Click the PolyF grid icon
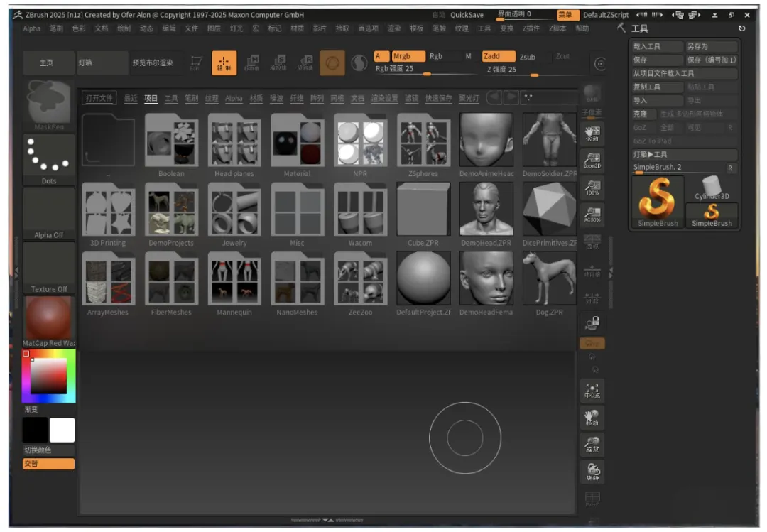Screen dimensions: 767x532 click(x=592, y=499)
